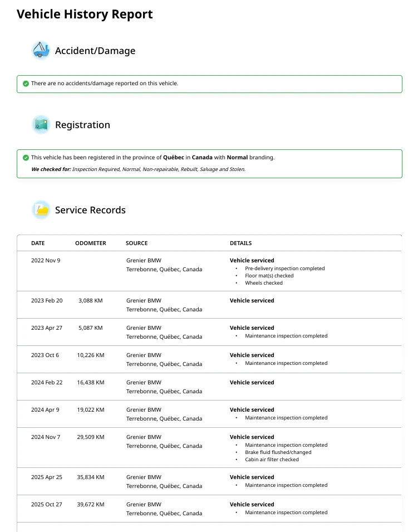Click Grenier BMW in the 2022 Nov 9 row

[144, 261]
